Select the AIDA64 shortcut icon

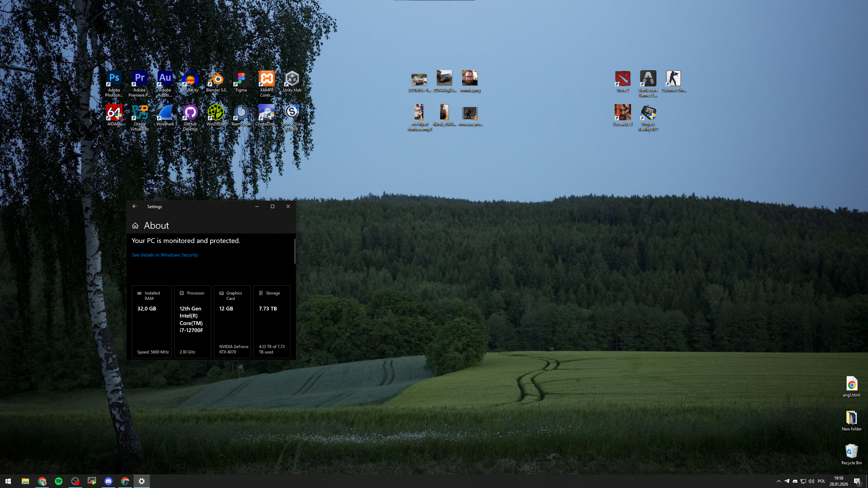pyautogui.click(x=114, y=113)
